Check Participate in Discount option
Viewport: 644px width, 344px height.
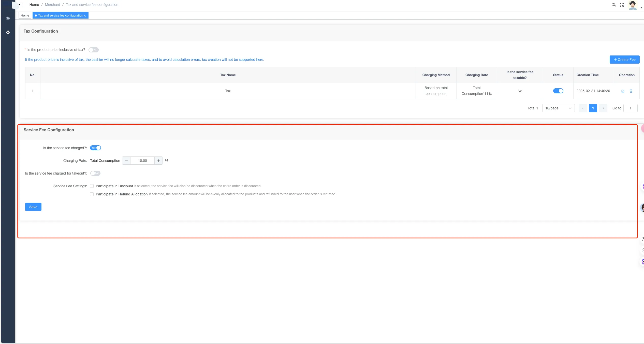[x=92, y=186]
